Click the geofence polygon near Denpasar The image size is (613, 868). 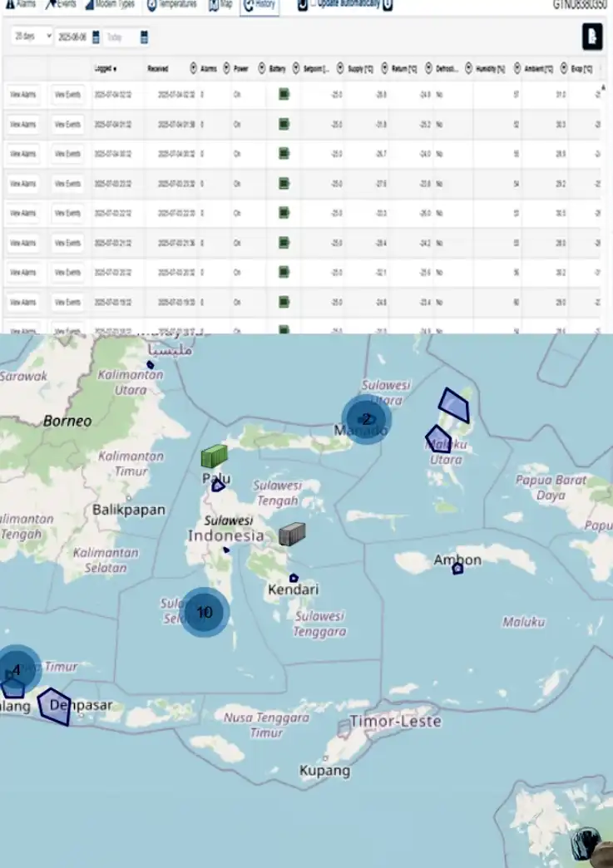(55, 705)
